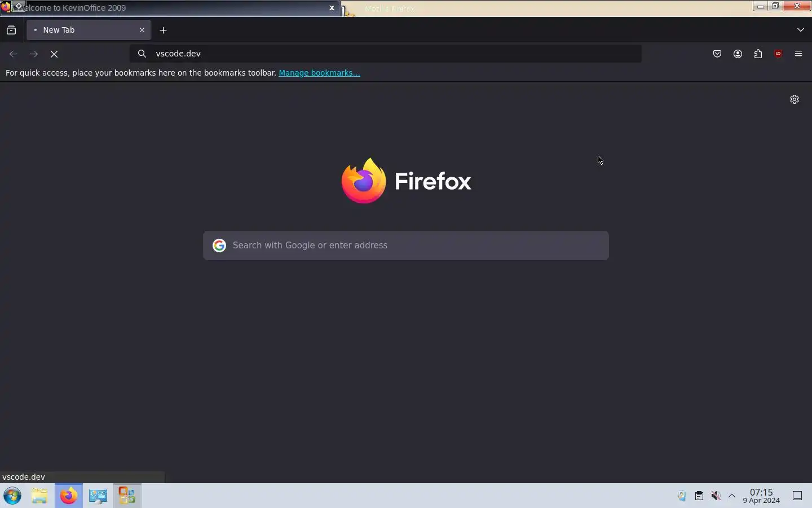Restore the Firefox window size
Viewport: 812px width, 508px height.
[x=776, y=6]
